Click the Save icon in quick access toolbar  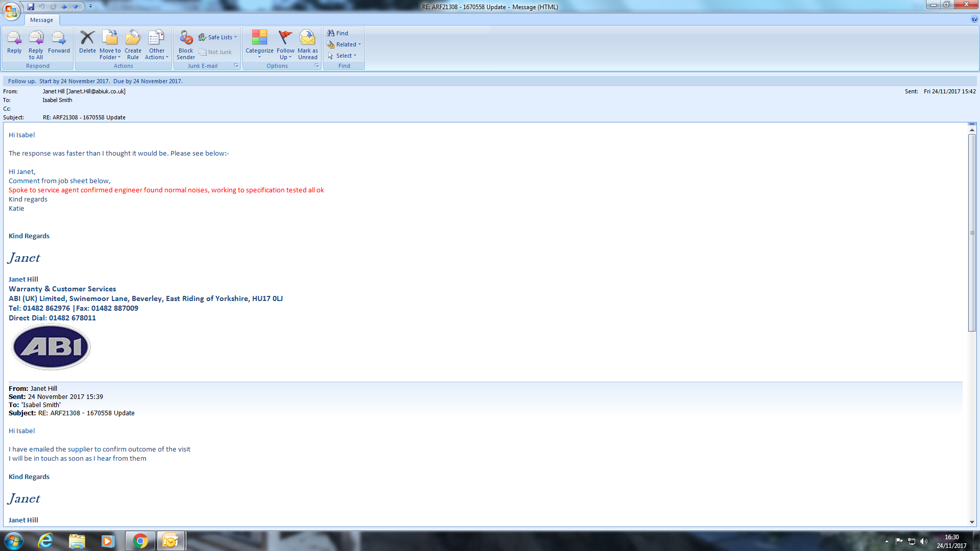pos(31,7)
